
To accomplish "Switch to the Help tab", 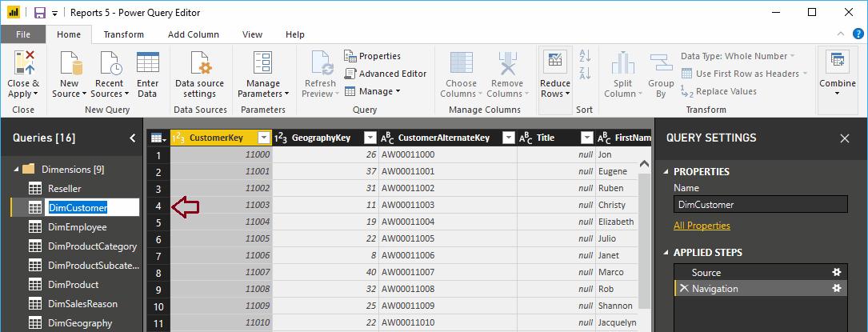I will (295, 34).
